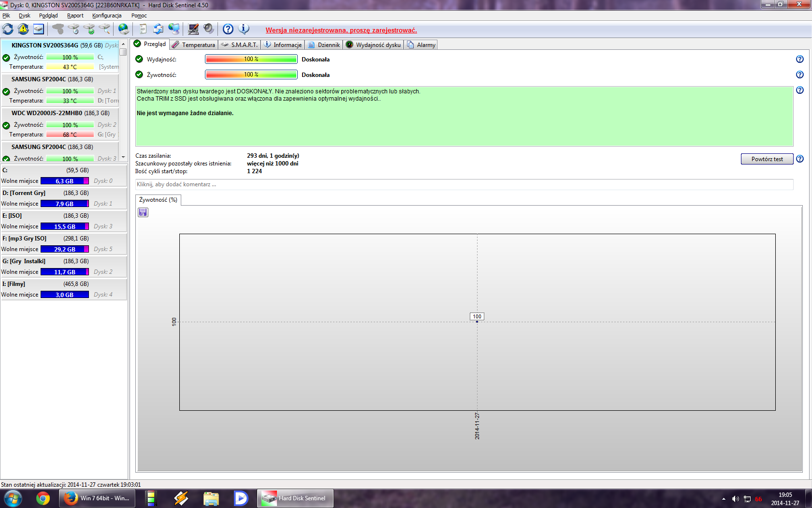Switch to the Informacje tab
Image resolution: width=812 pixels, height=508 pixels.
(x=283, y=45)
